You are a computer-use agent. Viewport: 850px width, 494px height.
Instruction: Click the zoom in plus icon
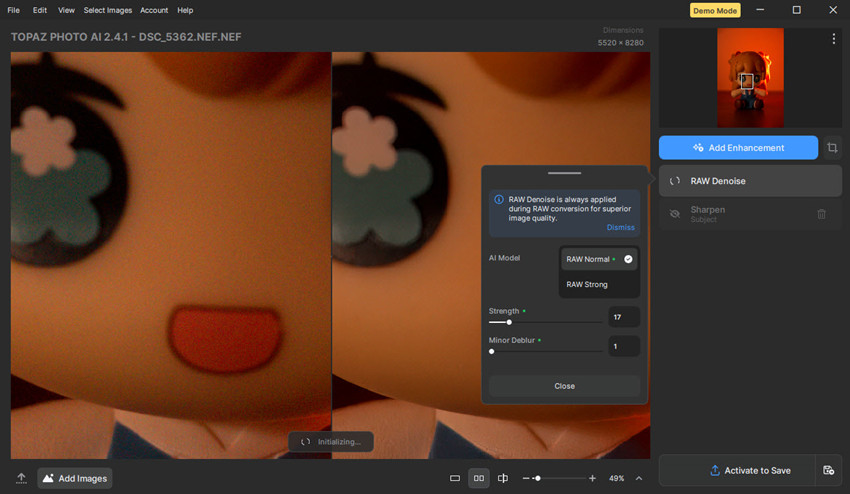592,479
